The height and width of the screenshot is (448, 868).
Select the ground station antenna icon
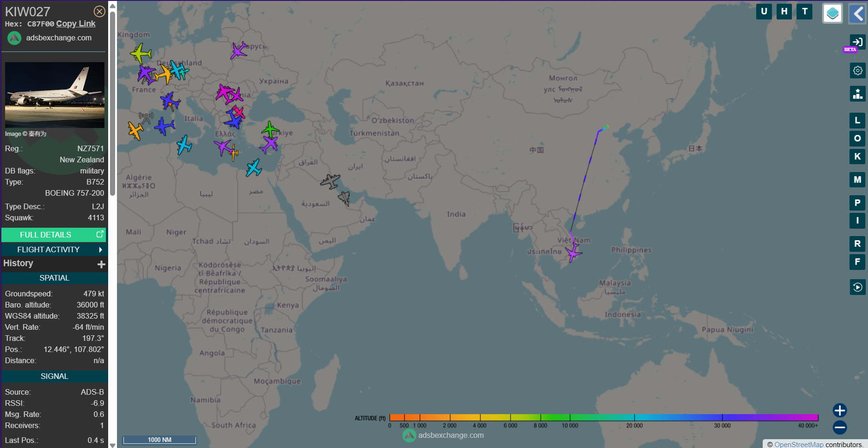(146, 117)
